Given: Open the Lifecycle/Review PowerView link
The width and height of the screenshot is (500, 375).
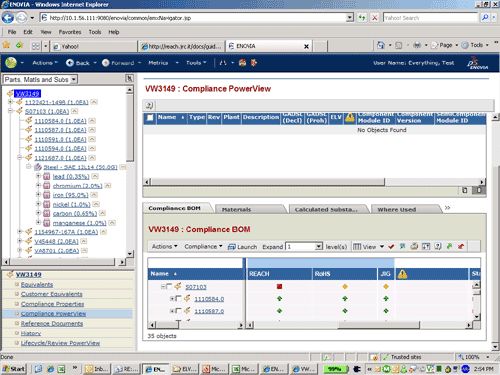Looking at the screenshot, I should click(60, 343).
